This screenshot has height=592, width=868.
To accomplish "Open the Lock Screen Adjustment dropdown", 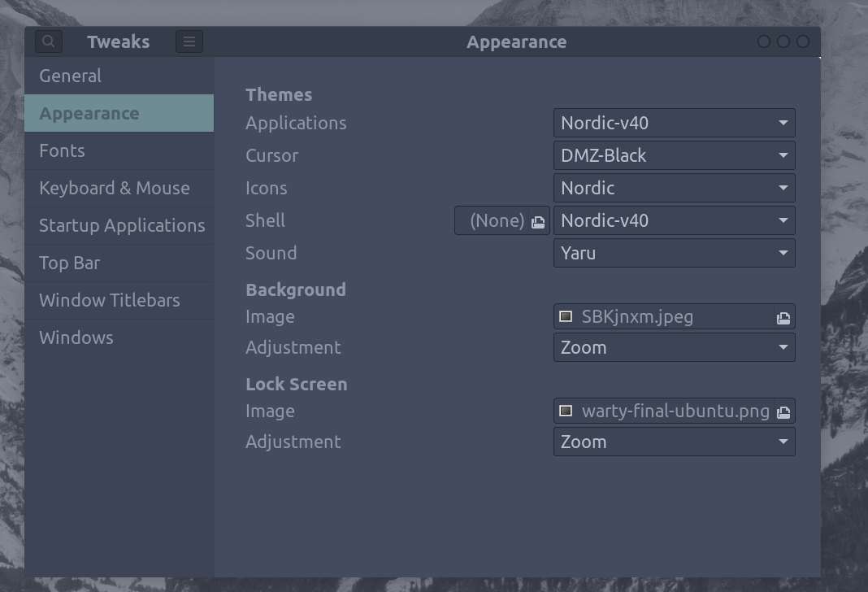I will tap(674, 442).
